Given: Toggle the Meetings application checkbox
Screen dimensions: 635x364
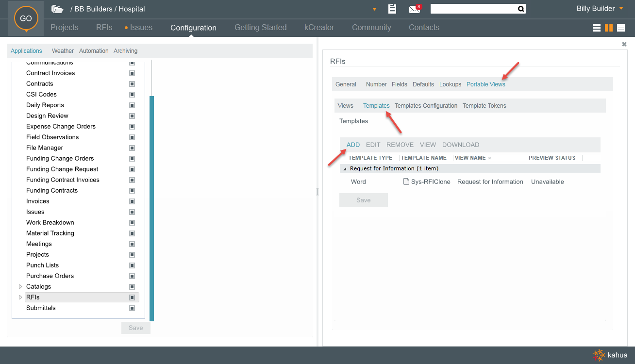Looking at the screenshot, I should click(132, 244).
